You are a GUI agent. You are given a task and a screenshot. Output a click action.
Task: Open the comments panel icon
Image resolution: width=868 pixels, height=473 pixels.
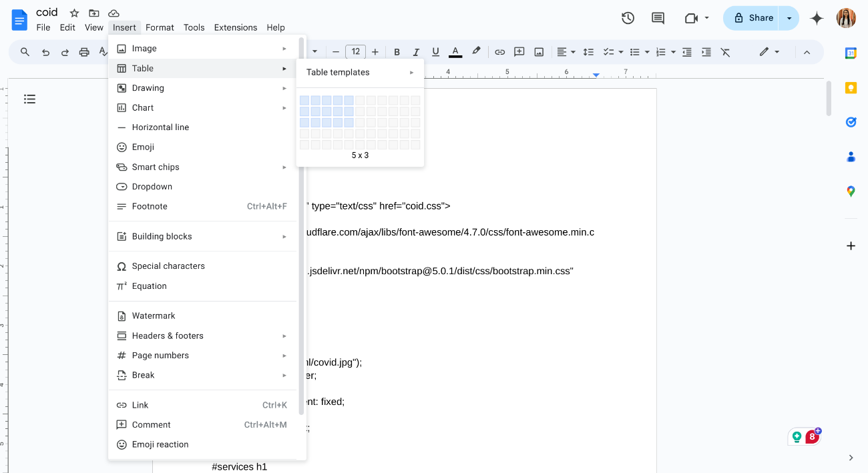pos(658,18)
